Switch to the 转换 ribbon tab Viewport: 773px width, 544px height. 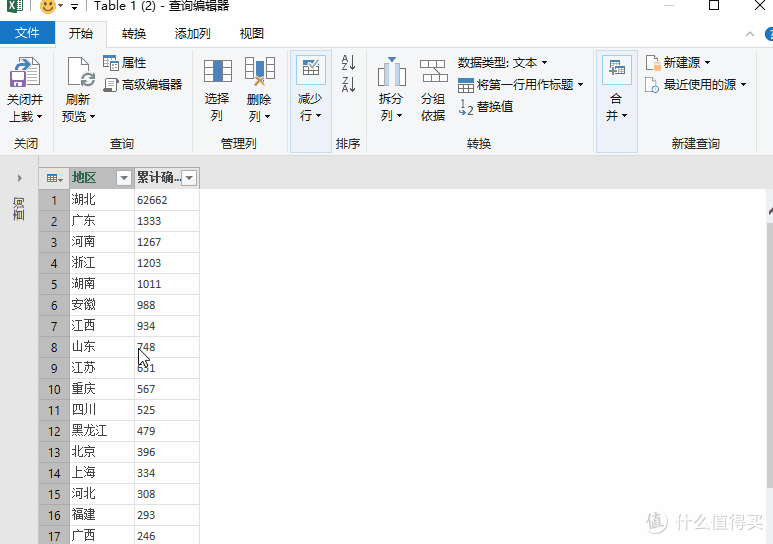coord(134,33)
